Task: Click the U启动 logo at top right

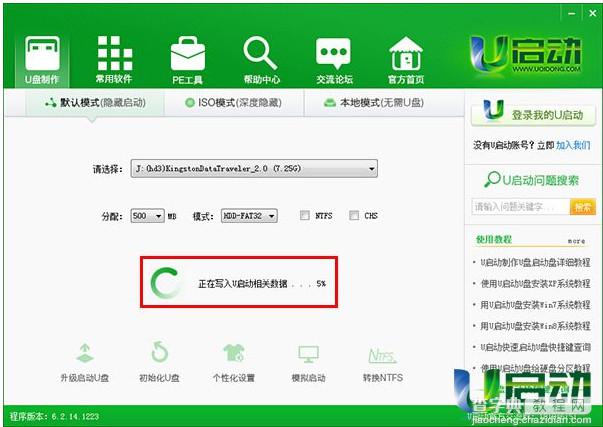Action: pyautogui.click(x=525, y=54)
